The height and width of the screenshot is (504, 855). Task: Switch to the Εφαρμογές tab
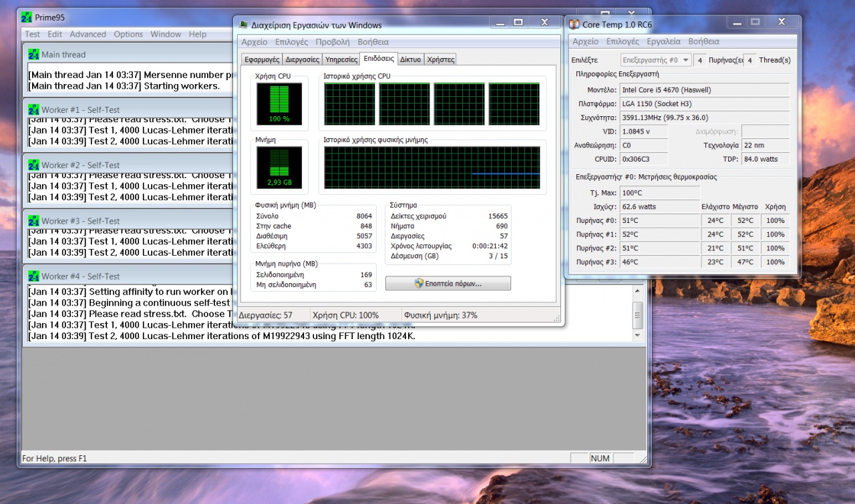261,59
